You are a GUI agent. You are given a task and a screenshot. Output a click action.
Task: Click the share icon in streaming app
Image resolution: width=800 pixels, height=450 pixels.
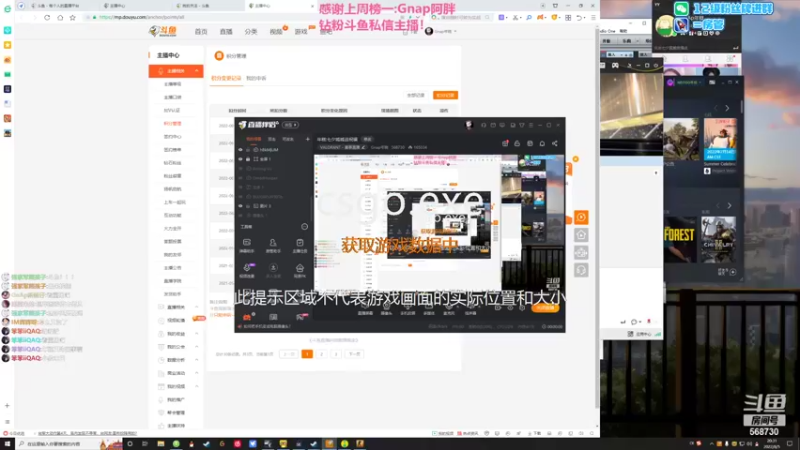[x=555, y=143]
